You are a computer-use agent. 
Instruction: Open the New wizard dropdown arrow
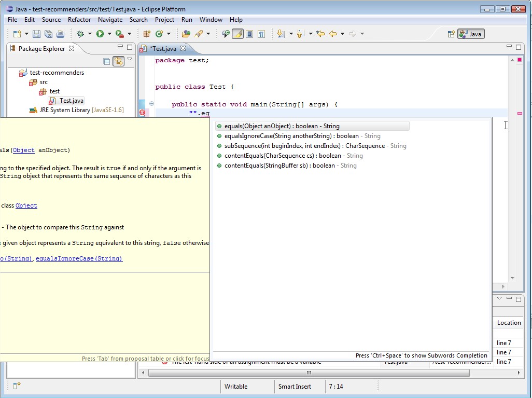26,34
